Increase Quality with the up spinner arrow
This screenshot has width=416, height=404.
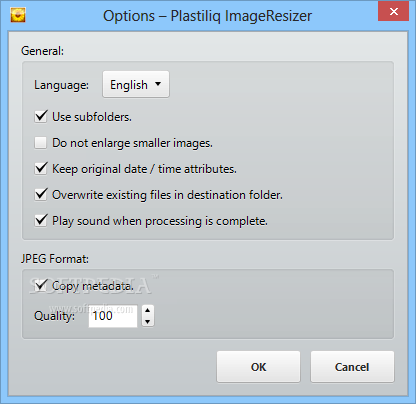click(x=148, y=310)
